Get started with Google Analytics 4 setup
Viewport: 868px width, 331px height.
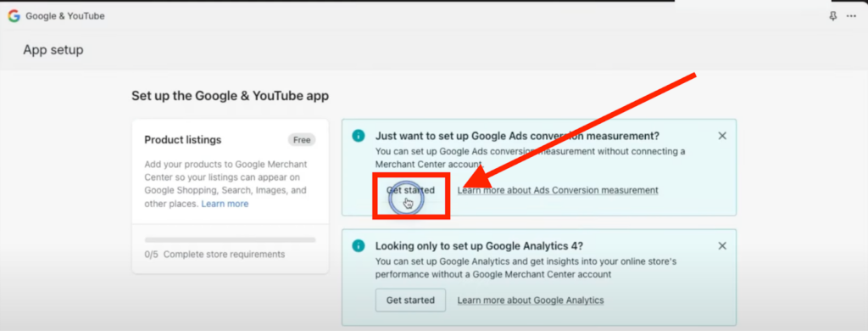point(410,300)
